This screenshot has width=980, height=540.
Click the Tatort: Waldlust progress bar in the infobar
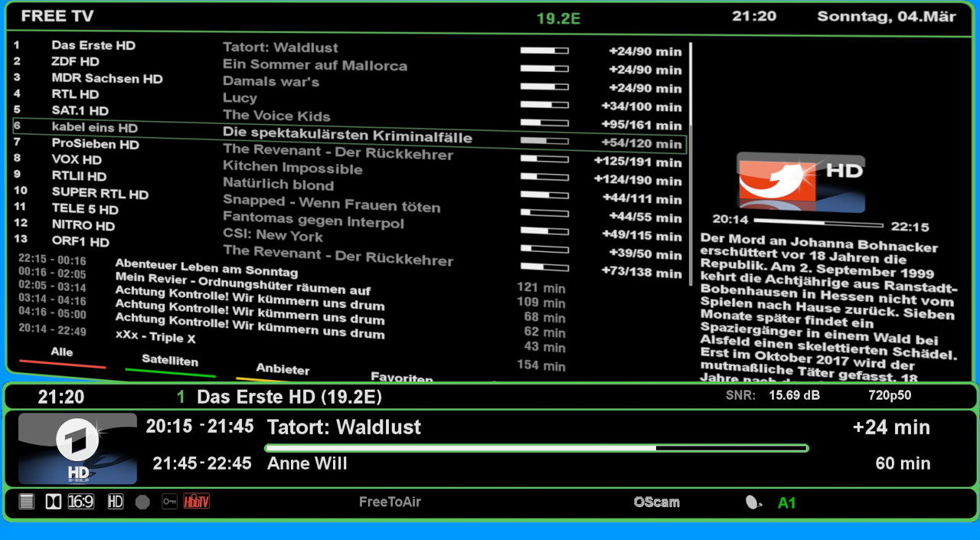coord(536,448)
